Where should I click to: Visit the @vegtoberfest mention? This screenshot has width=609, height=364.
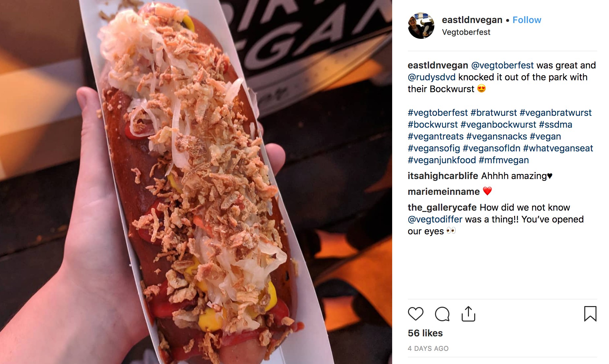502,65
